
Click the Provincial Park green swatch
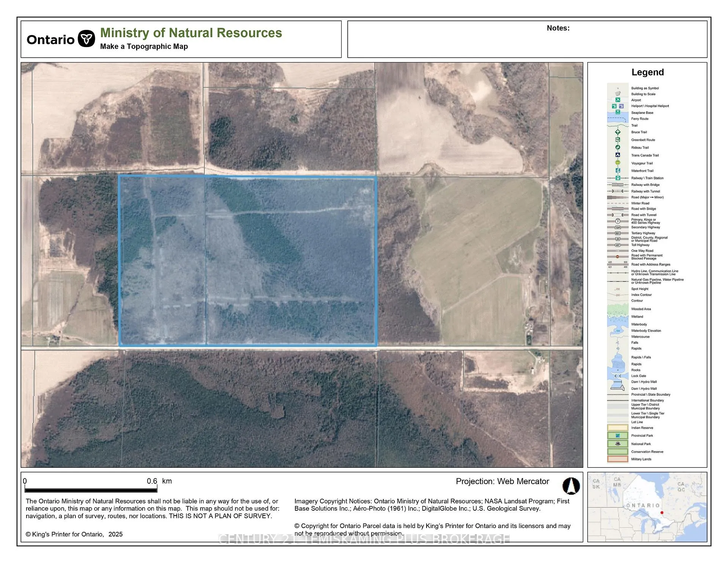(x=618, y=436)
